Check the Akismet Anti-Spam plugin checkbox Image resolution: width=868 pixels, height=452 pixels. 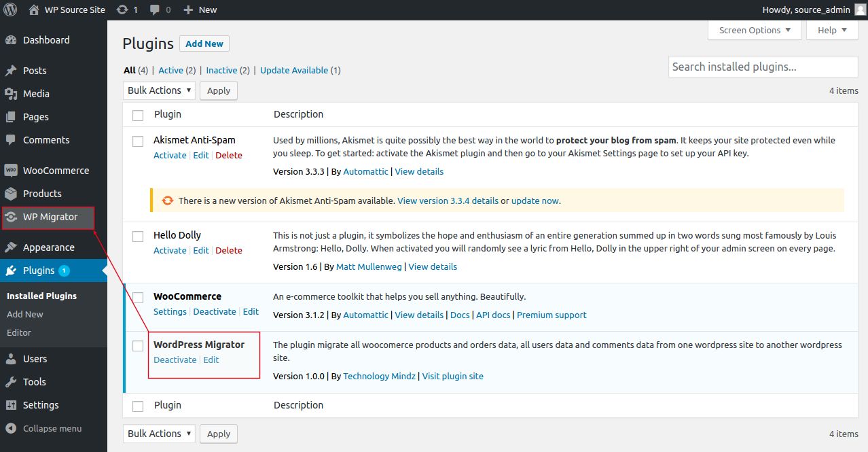tap(138, 141)
